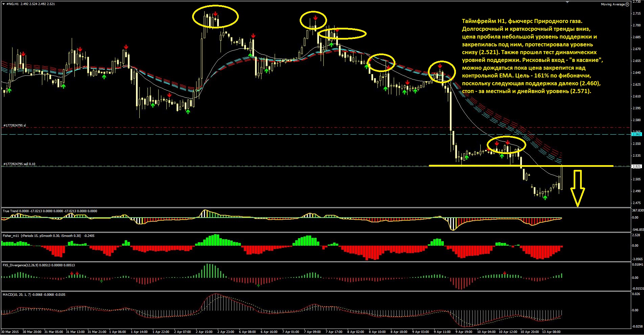Viewport: 644px width, 335px height.
Task: Click the 'FX5_Divergence(12,26,9)' indicator label
Action: pos(20,265)
